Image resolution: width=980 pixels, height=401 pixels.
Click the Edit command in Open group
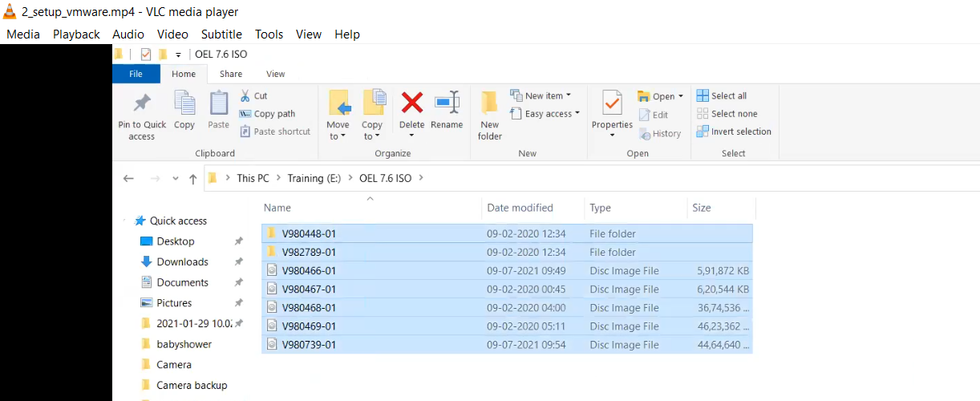tap(654, 115)
